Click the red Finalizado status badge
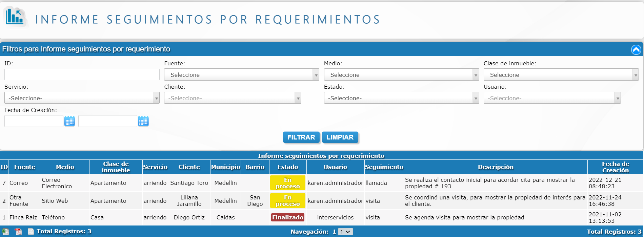This screenshot has height=237, width=644. coord(287,217)
